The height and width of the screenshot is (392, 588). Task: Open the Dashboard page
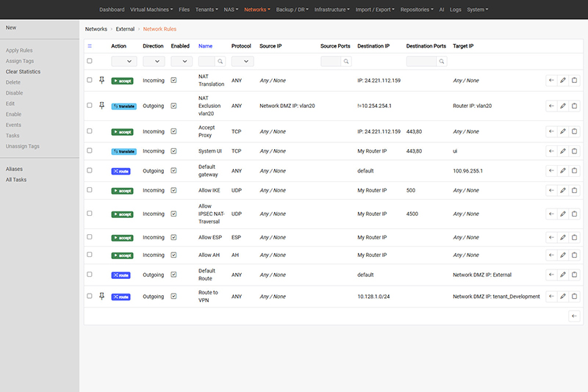(x=112, y=10)
